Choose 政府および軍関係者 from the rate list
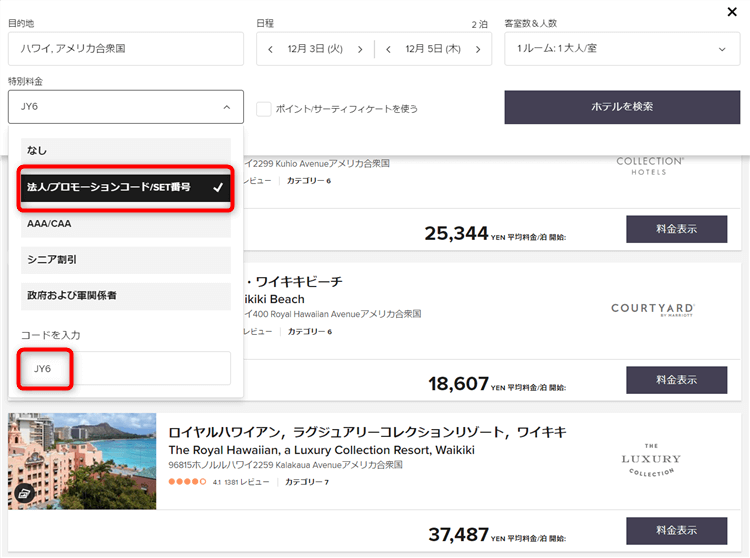 (x=125, y=295)
